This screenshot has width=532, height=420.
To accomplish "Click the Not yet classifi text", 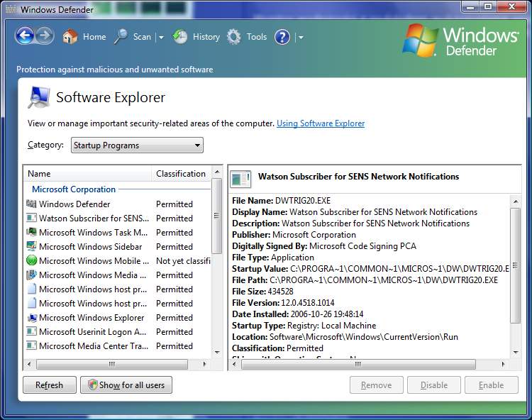I will [x=183, y=261].
